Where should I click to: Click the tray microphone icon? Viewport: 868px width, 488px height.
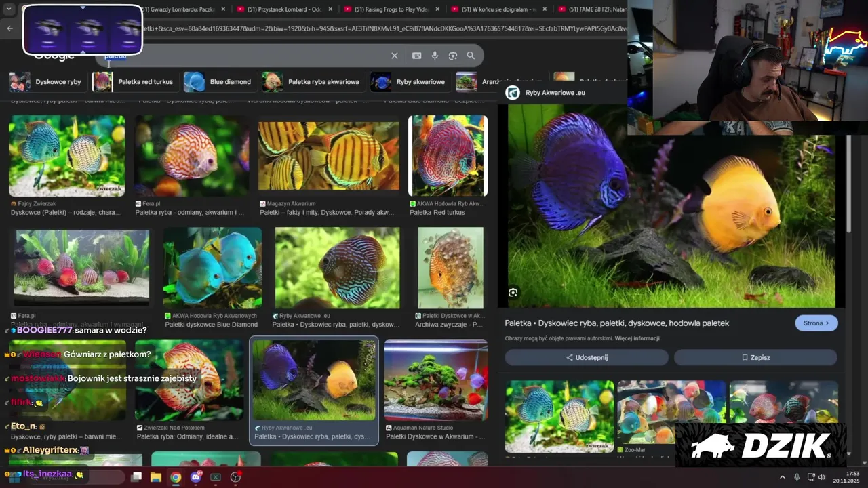797,477
